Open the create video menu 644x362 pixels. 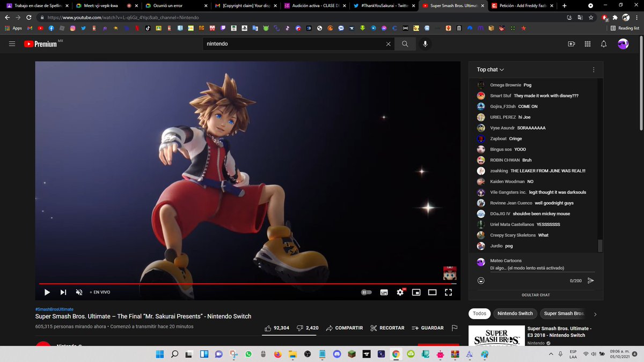tap(572, 44)
